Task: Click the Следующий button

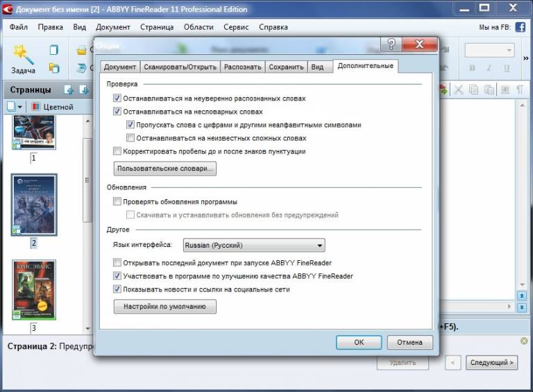Action: tap(491, 363)
